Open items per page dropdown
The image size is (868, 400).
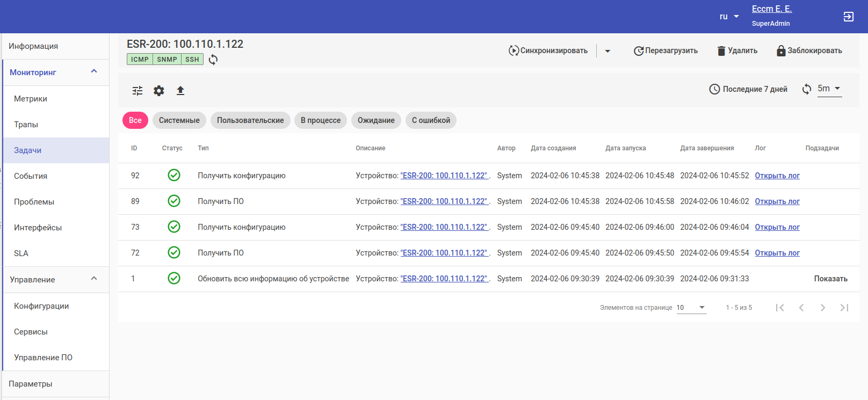coord(691,308)
